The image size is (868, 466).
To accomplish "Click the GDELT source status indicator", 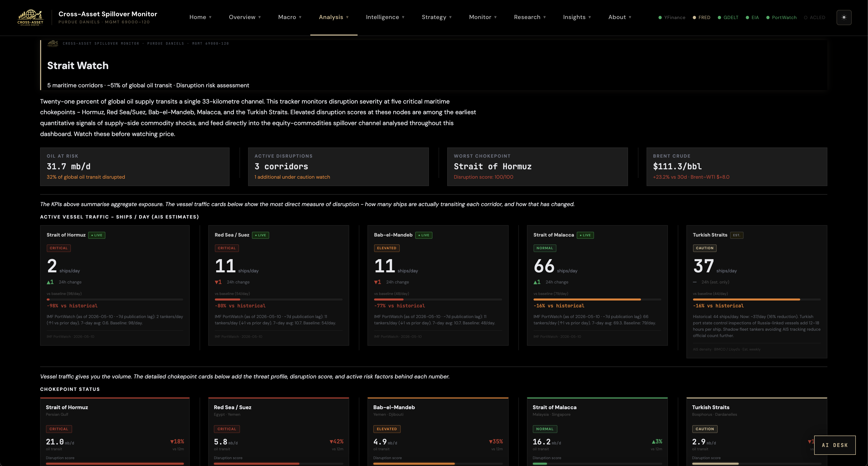I will click(728, 18).
